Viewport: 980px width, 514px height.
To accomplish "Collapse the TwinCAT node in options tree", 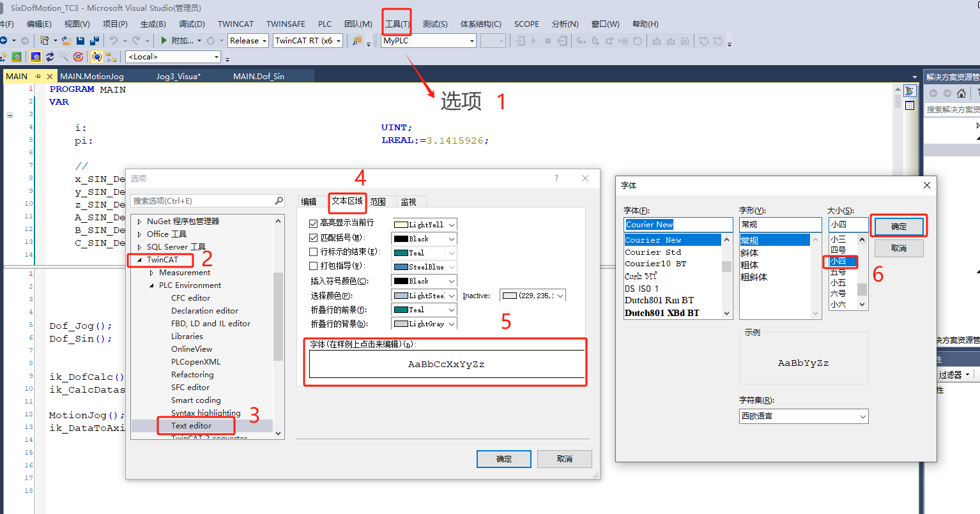I will tap(139, 260).
